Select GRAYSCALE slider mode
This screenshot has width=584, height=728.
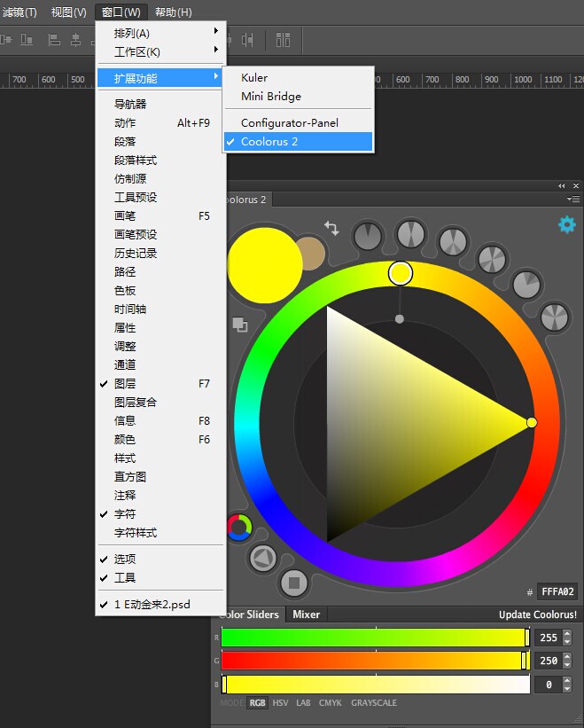tap(374, 702)
